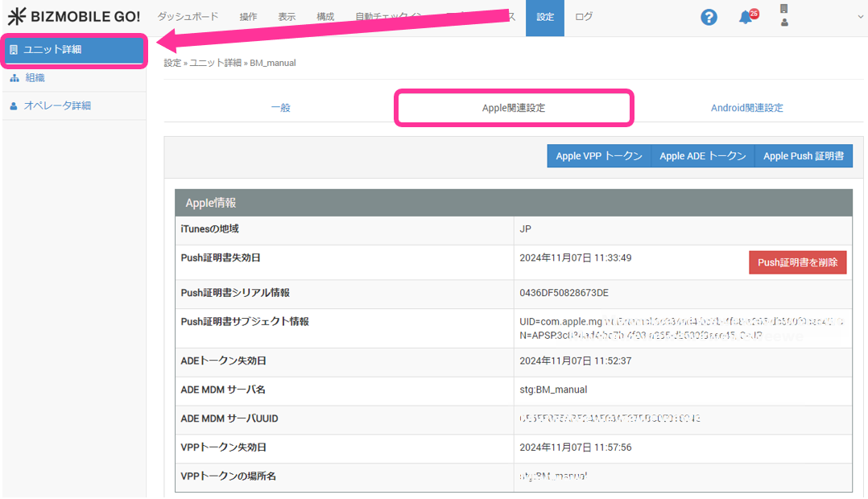The image size is (868, 499).
Task: Expand the account dropdown chevron at top right
Action: pyautogui.click(x=860, y=17)
